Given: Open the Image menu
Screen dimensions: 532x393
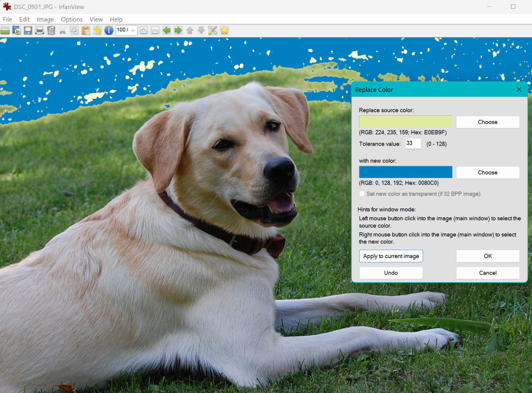Looking at the screenshot, I should point(45,19).
